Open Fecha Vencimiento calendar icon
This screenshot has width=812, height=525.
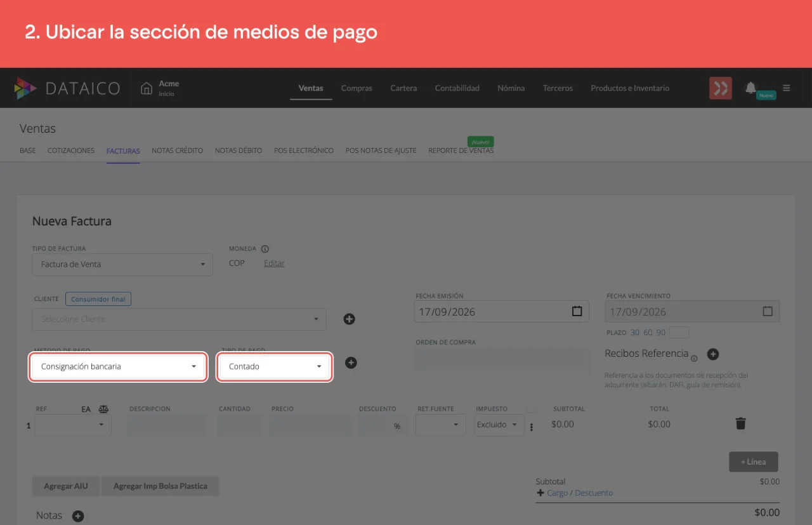click(768, 312)
